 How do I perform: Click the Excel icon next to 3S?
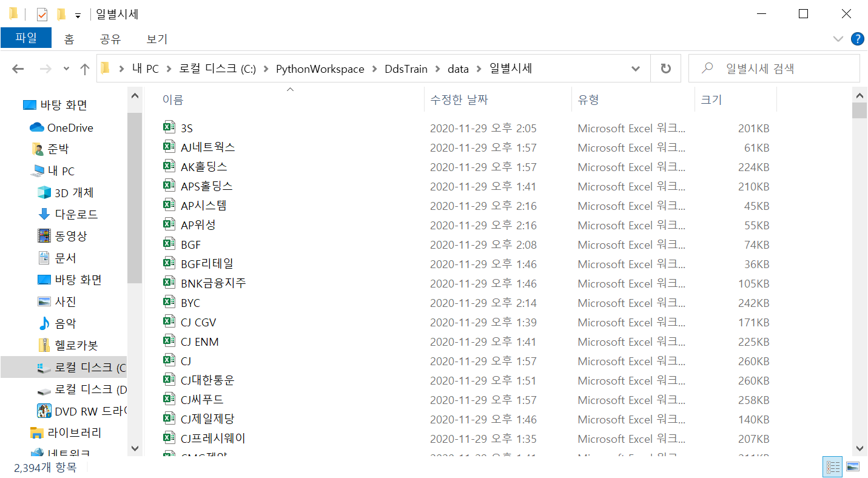(x=169, y=127)
